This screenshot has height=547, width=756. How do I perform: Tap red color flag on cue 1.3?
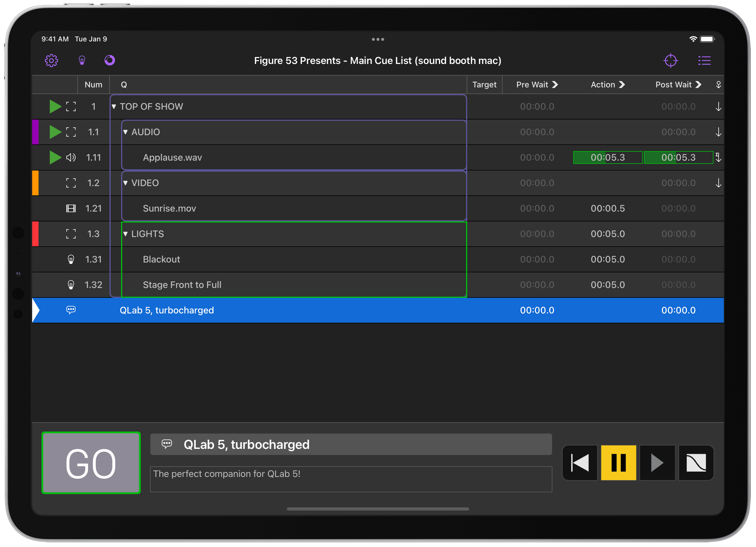(35, 234)
